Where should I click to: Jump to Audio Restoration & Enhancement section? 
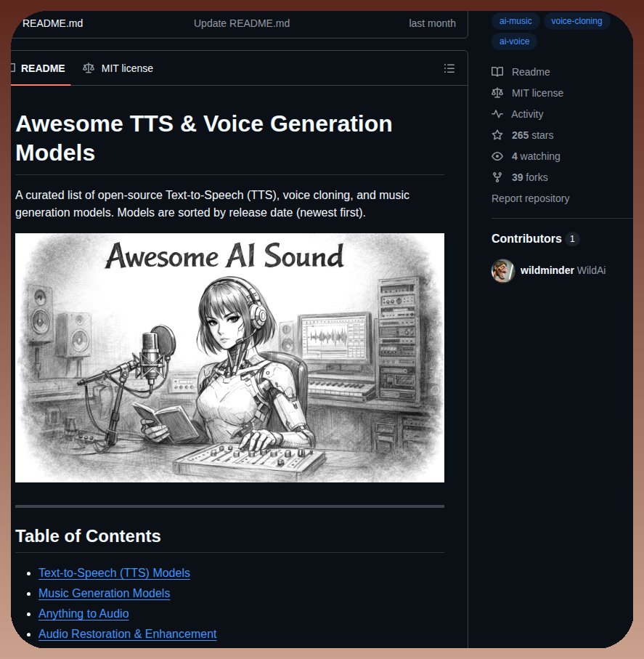[x=128, y=634]
